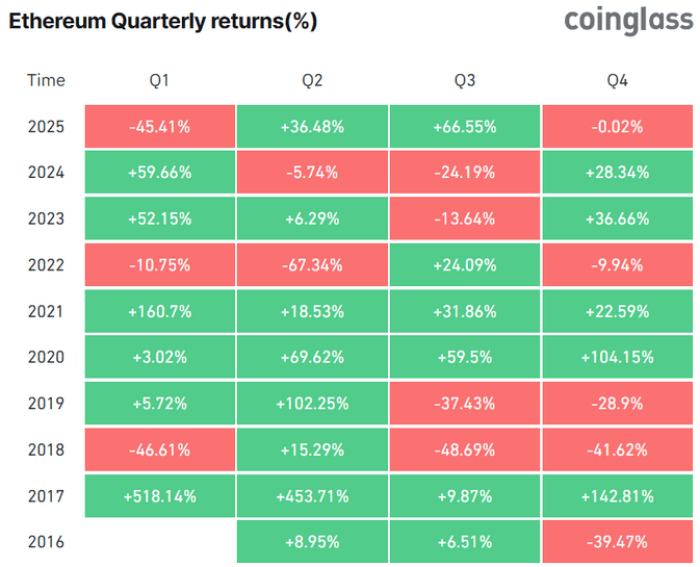Click the 2018 Q3 cell showing -48.69%
Screen dimensions: 700x567
point(465,450)
